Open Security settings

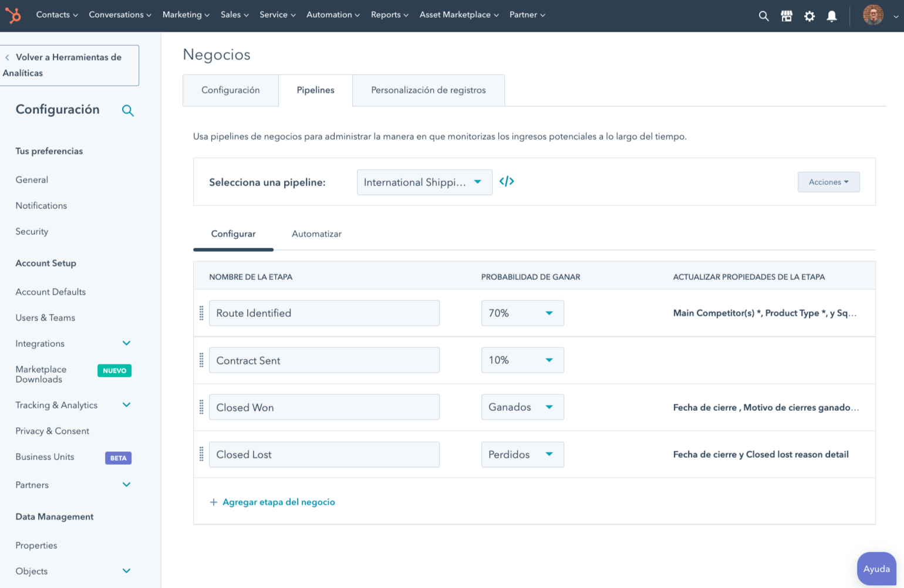[x=32, y=232]
